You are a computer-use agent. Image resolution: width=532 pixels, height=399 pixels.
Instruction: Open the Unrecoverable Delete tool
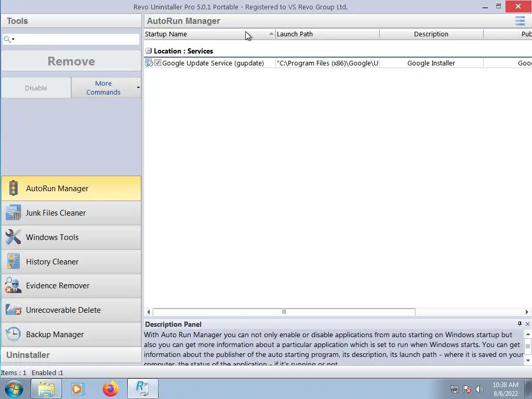click(x=71, y=310)
